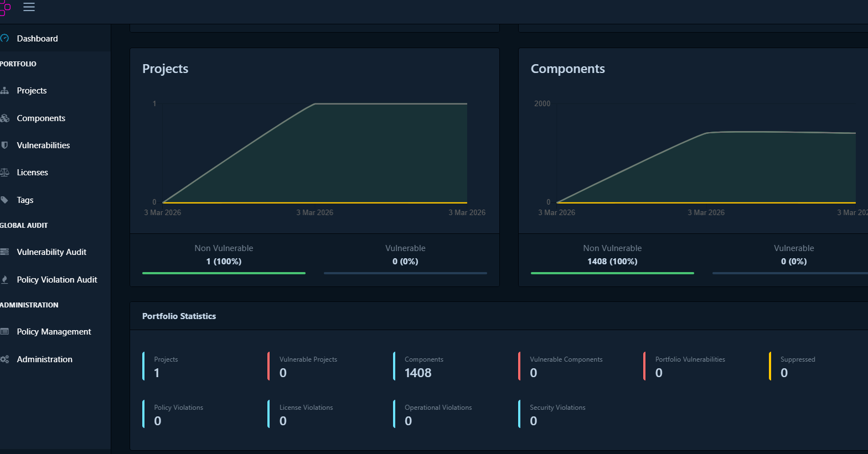Click the Administration gears icon
868x454 pixels.
click(x=4, y=359)
